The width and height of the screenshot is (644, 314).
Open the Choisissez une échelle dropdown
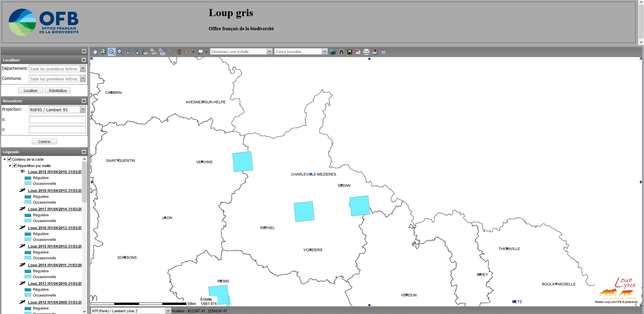(269, 51)
